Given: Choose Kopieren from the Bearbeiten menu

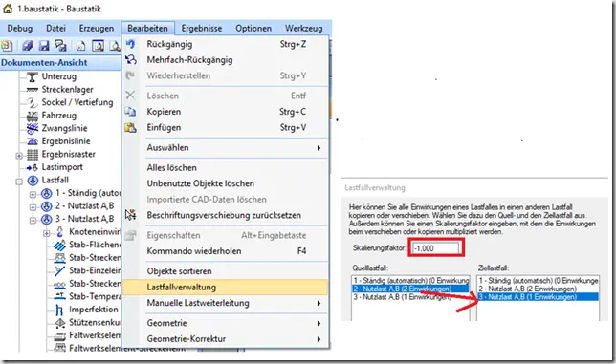Looking at the screenshot, I should 225,112.
